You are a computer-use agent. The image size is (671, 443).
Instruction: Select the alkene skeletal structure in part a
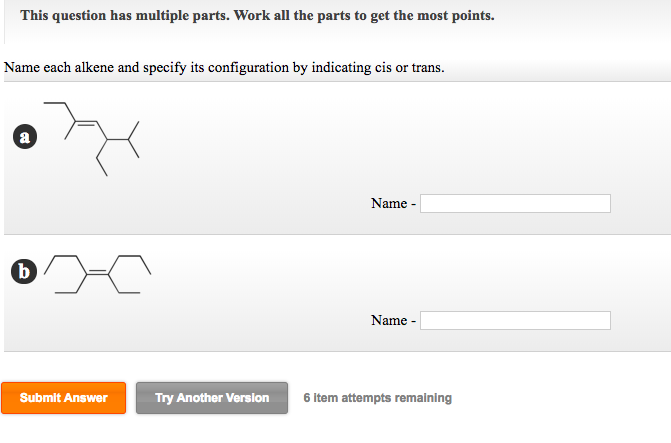[x=92, y=139]
